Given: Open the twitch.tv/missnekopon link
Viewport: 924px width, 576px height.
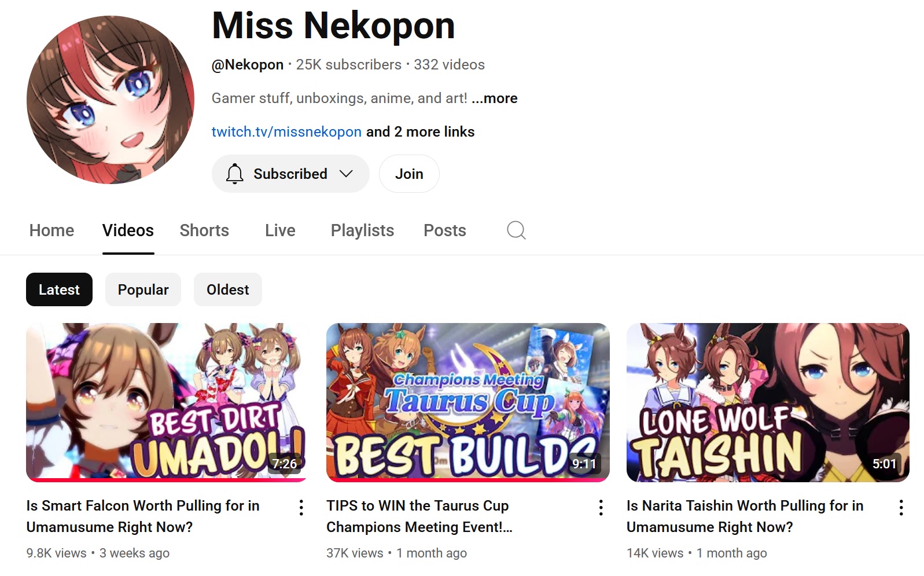Looking at the screenshot, I should 286,132.
